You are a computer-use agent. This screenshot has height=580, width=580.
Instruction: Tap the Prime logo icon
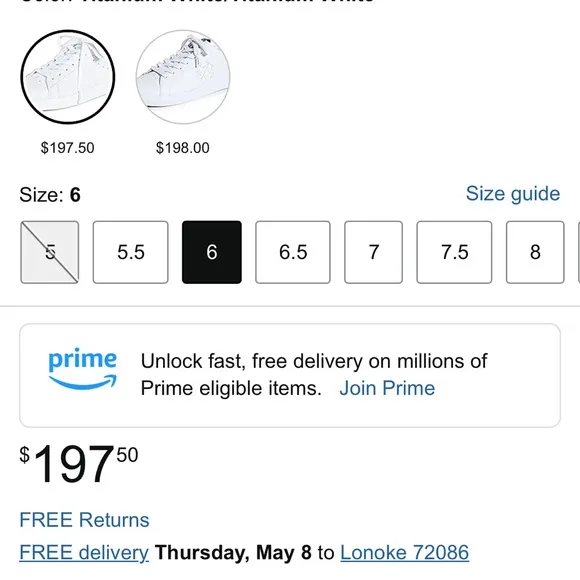pyautogui.click(x=82, y=369)
